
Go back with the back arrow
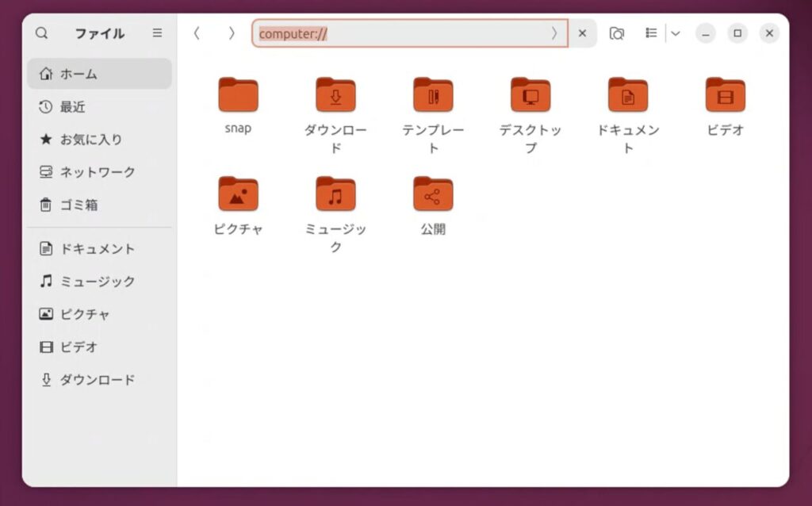197,33
